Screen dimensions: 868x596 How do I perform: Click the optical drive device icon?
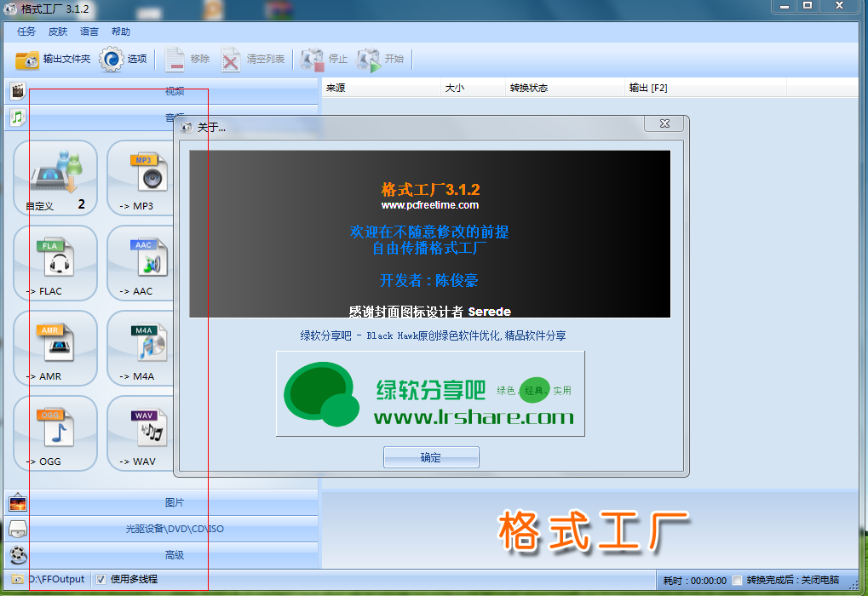[x=18, y=529]
